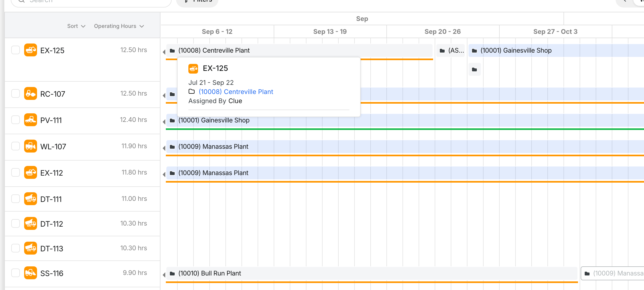Click the PV-111 paver equipment icon

point(31,120)
